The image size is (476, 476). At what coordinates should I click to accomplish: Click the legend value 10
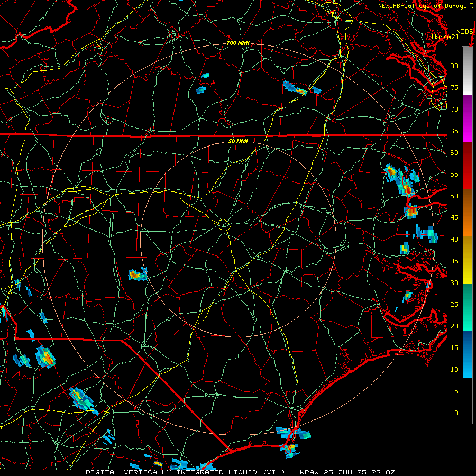pos(454,370)
